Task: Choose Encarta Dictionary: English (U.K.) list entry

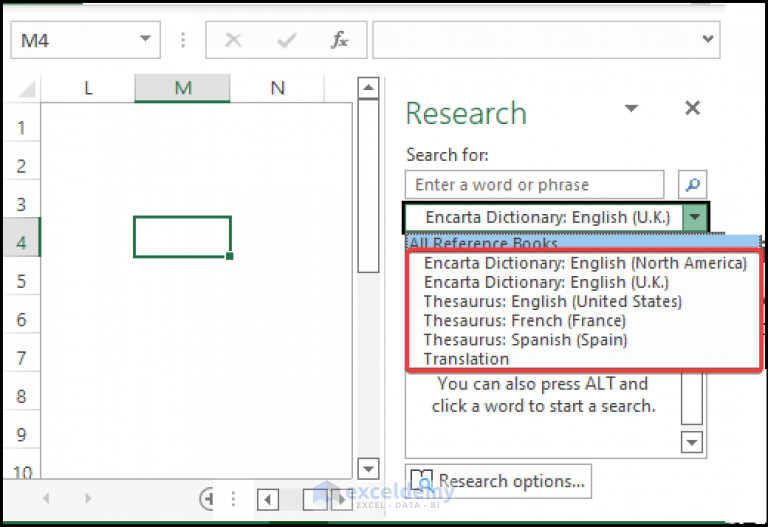Action: click(546, 282)
